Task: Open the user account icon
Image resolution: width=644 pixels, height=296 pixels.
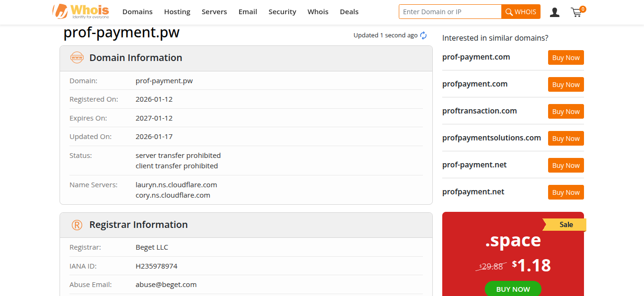Action: coord(555,12)
